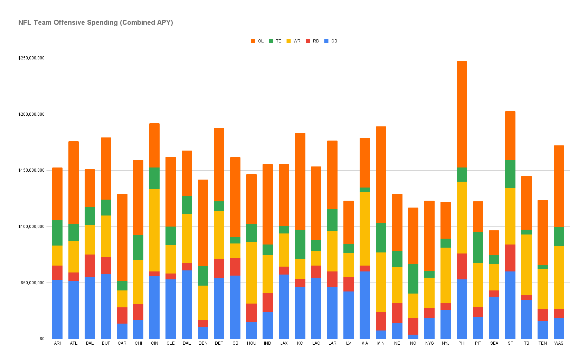Viewport: 588px width, 364px height.
Task: Click the MIA team axis label
Action: click(364, 343)
